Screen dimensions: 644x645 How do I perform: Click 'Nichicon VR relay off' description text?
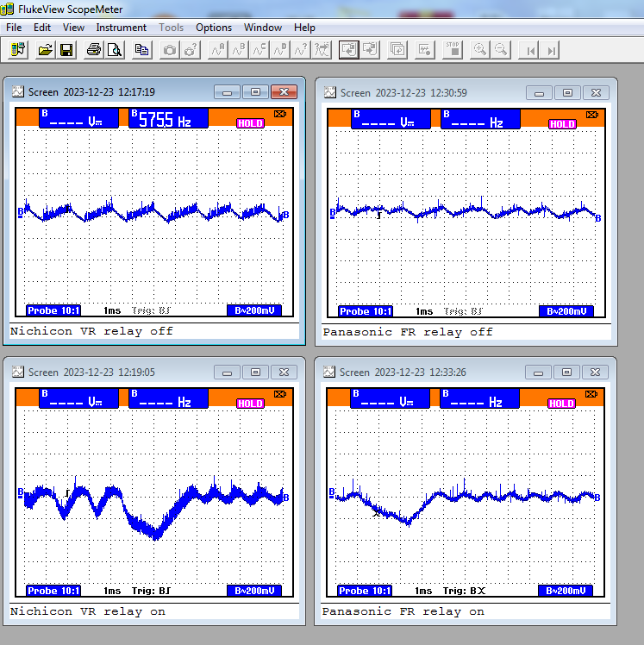point(91,331)
